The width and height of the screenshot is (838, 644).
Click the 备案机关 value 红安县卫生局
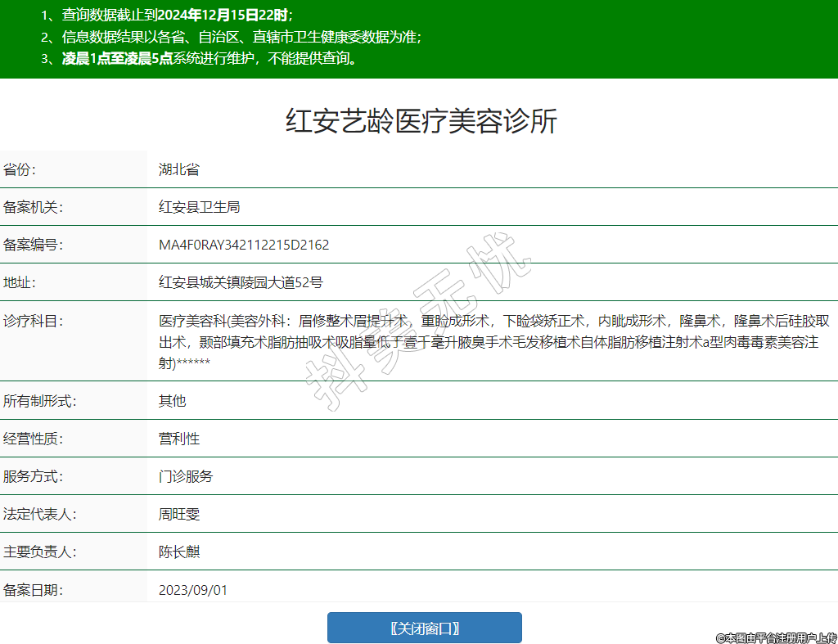point(199,208)
